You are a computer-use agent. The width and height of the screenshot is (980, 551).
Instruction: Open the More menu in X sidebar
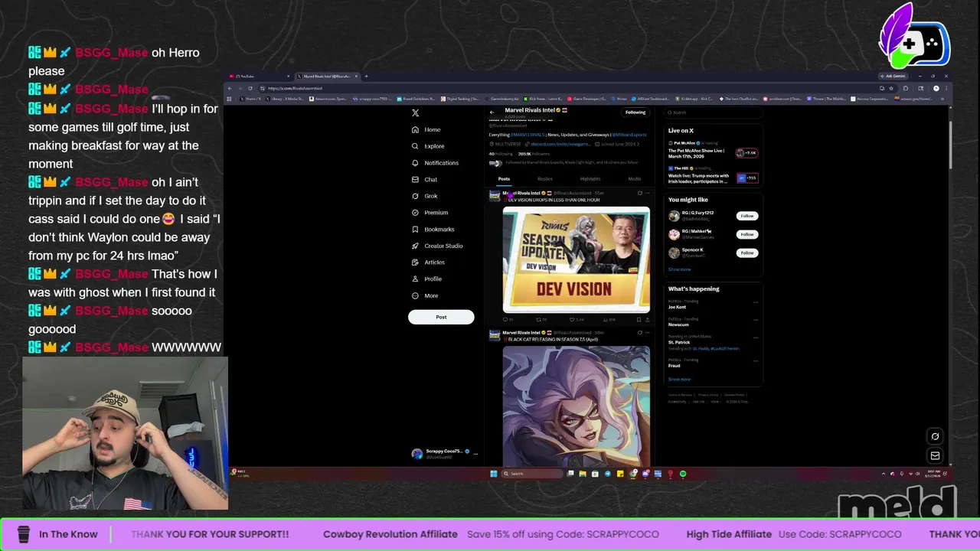[426, 296]
